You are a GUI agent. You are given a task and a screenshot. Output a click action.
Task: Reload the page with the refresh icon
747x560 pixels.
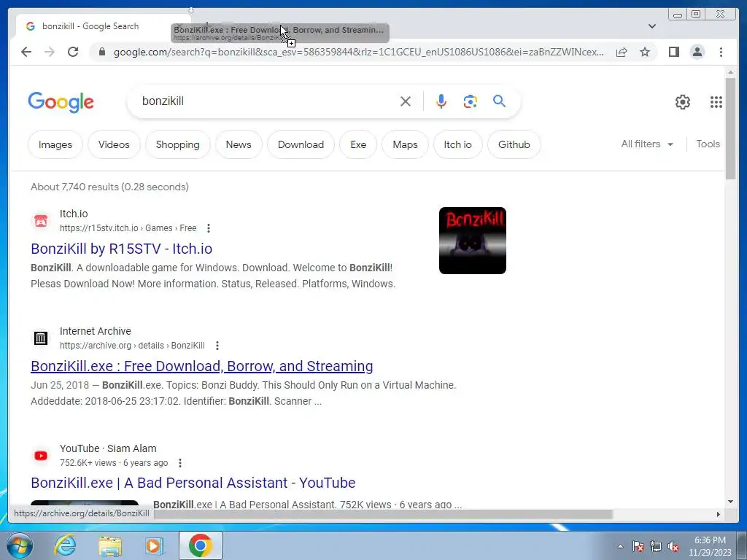[x=73, y=52]
